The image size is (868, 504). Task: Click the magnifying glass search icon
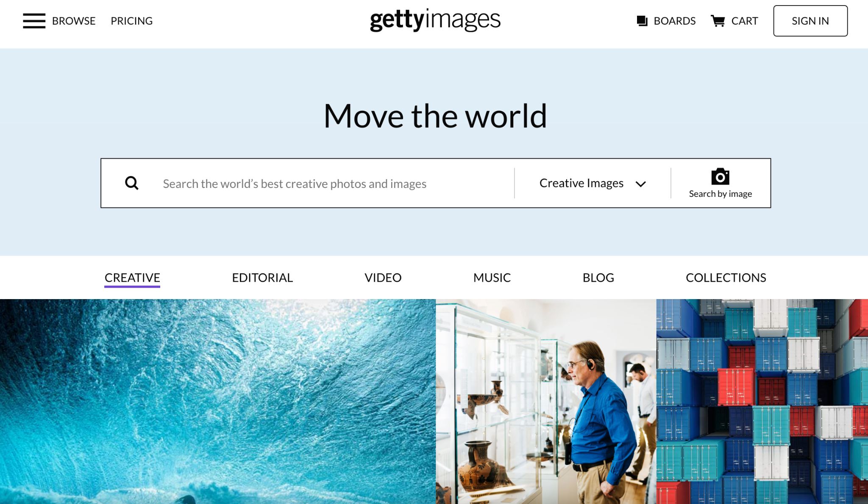pyautogui.click(x=132, y=183)
